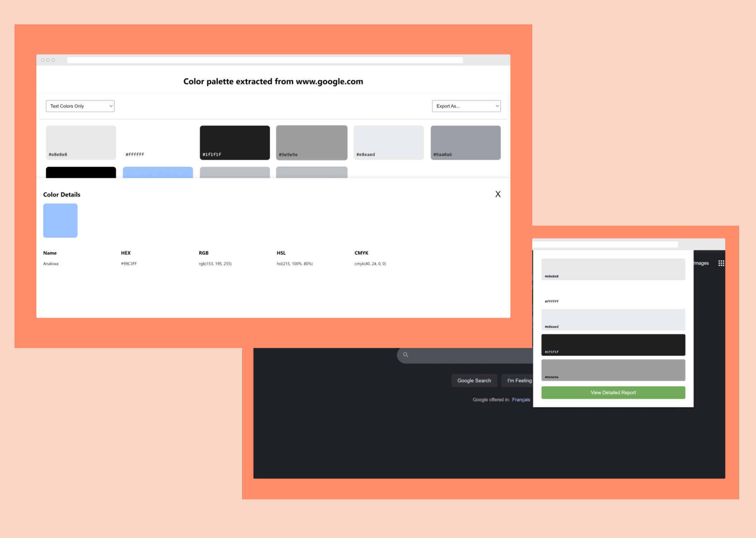Click the #9e9e9e medium gray color swatch
Image resolution: width=756 pixels, height=538 pixels.
pyautogui.click(x=311, y=142)
